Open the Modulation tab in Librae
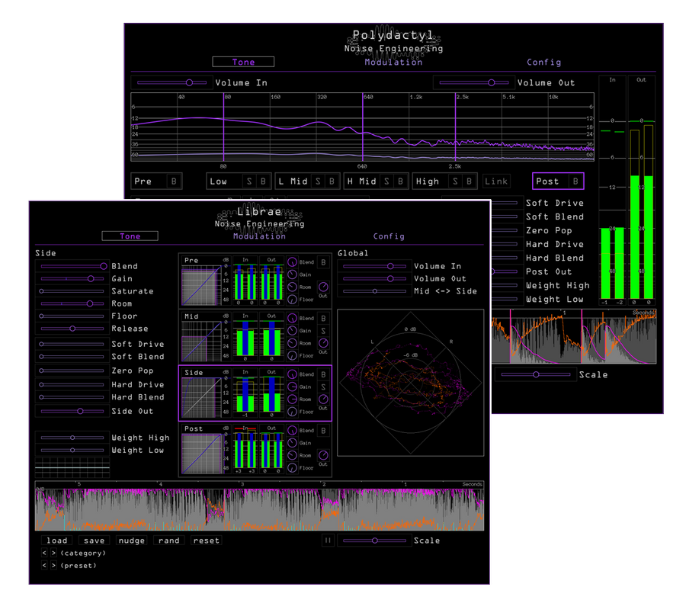Viewport: 686px width, 616px height. coord(259,236)
